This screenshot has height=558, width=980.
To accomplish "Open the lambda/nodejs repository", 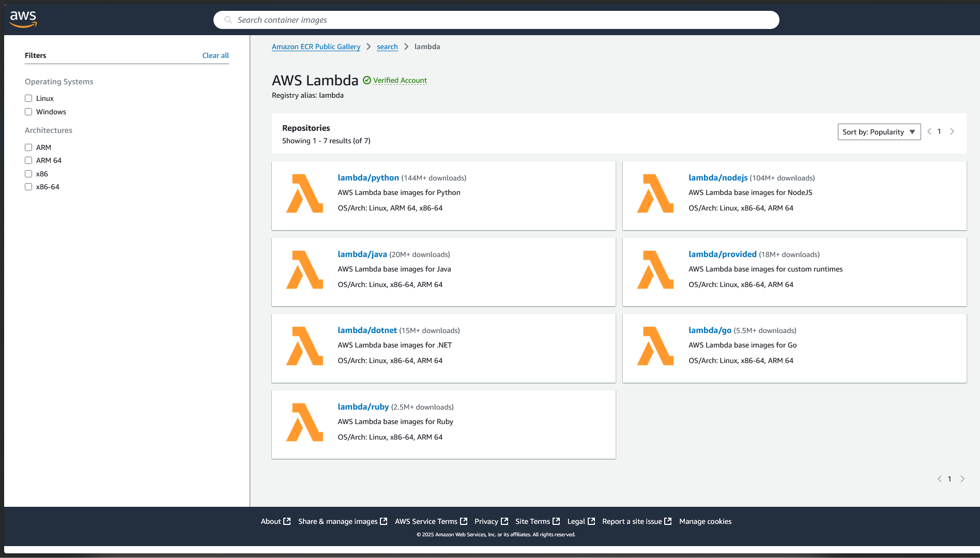I will [718, 177].
